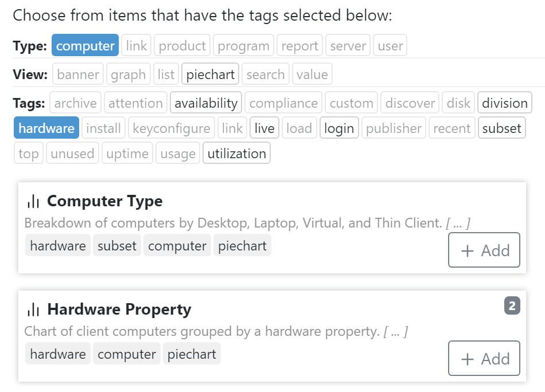The height and width of the screenshot is (392, 545).
Task: Select the "product" type filter
Action: click(x=182, y=45)
